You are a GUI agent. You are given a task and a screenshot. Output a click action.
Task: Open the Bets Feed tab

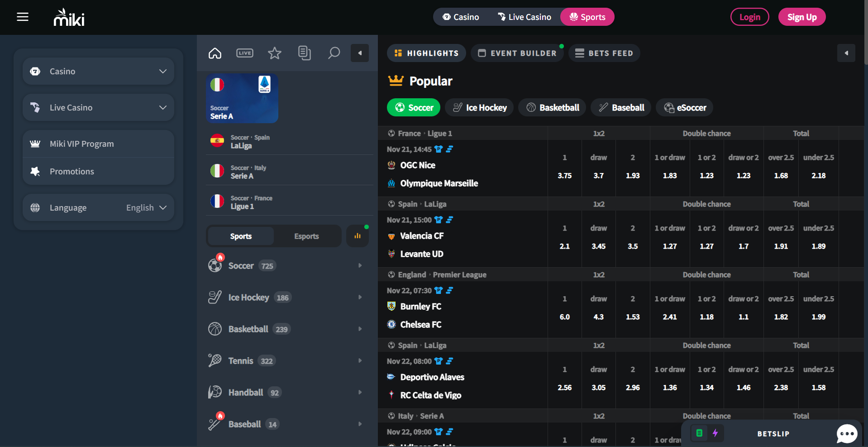click(604, 53)
